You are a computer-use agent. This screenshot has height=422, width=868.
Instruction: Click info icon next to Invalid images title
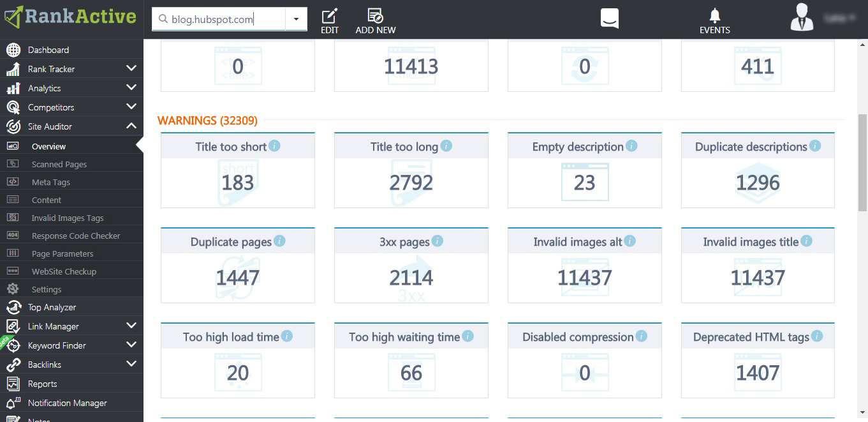coord(806,241)
